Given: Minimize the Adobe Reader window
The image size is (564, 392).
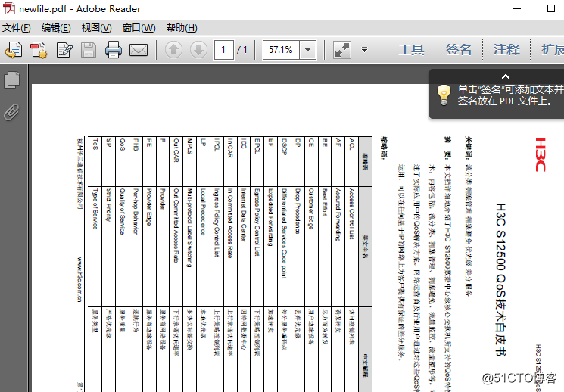Looking at the screenshot, I should (517, 8).
